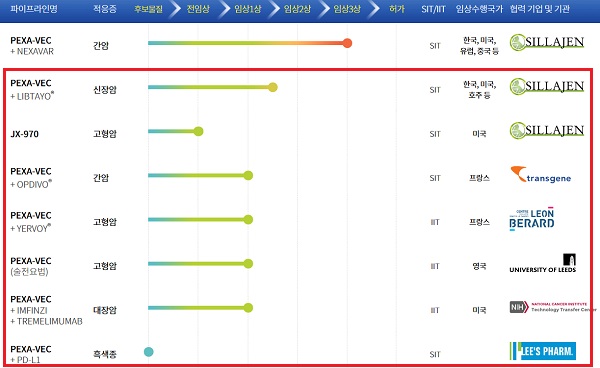The image size is (600, 368).
Task: Click the 영국 country cell
Action: click(x=479, y=266)
